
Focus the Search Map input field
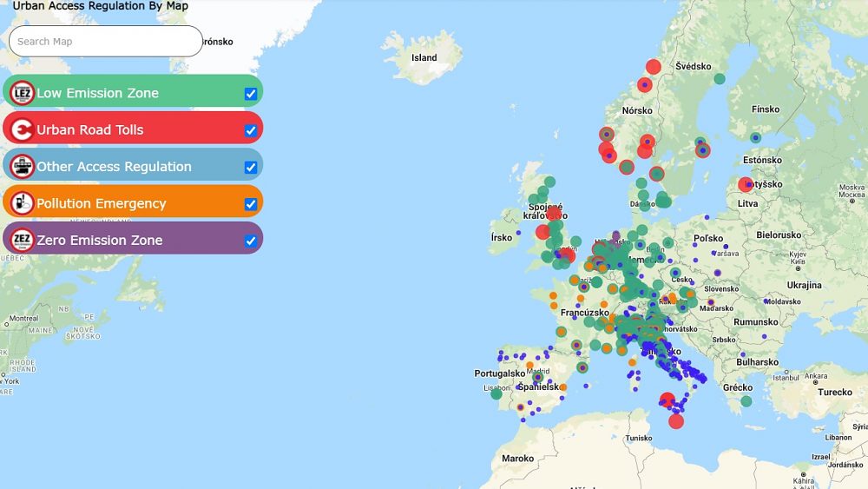tap(105, 41)
